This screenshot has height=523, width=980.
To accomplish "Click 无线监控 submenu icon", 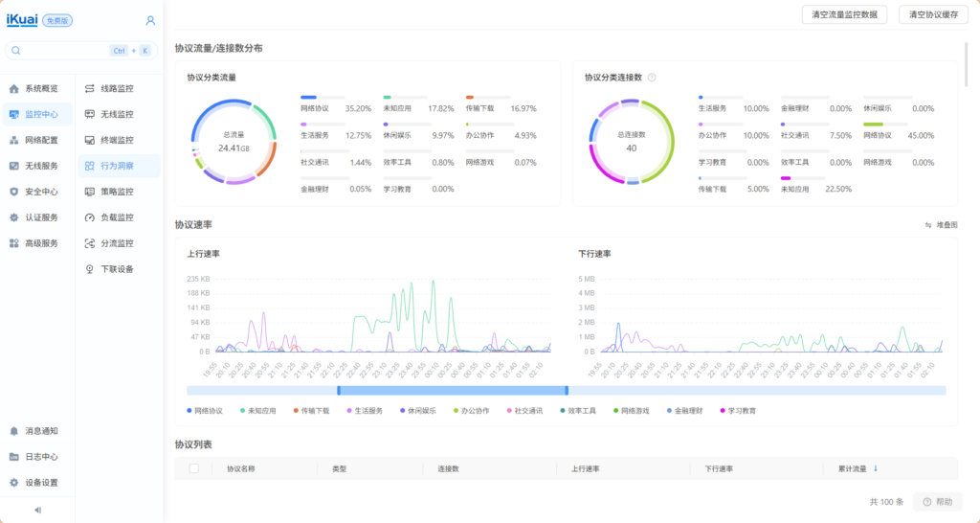I will (89, 115).
